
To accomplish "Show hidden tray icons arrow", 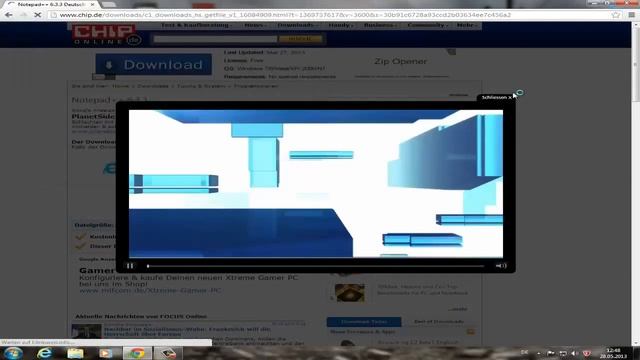I will click(539, 353).
